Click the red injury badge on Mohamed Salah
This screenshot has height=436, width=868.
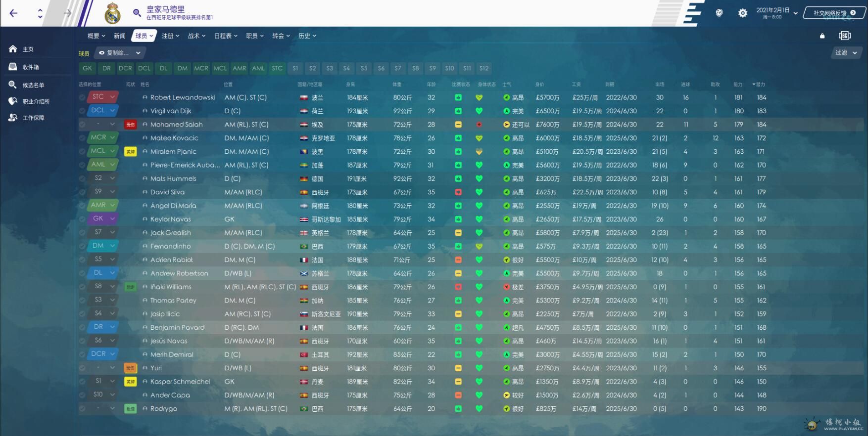(130, 125)
